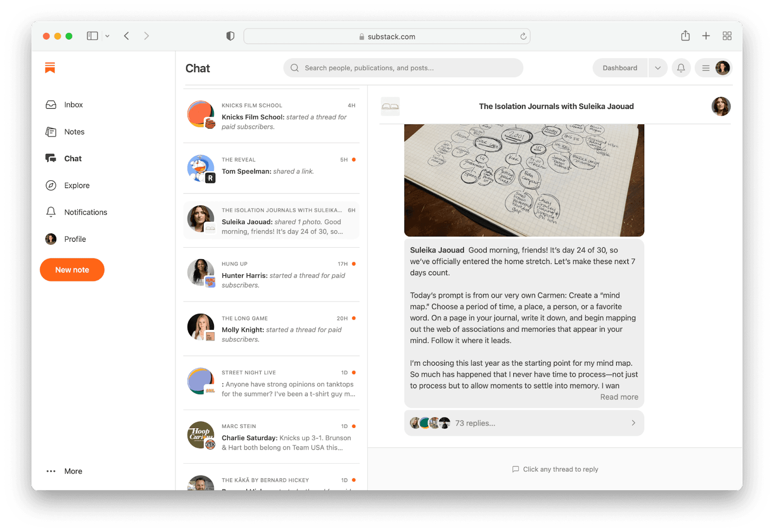Click Read more on Suleika's post
The image size is (774, 532).
619,397
